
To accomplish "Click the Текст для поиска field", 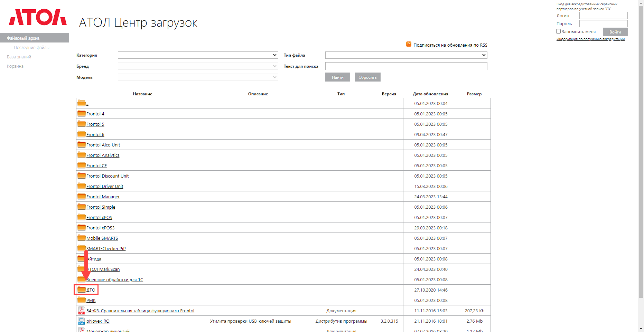I will pos(406,66).
